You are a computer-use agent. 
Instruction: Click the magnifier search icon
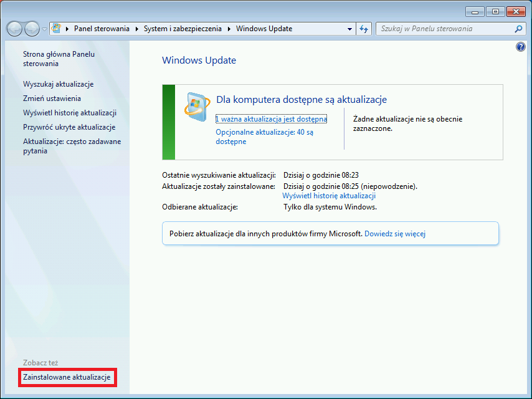[x=518, y=29]
